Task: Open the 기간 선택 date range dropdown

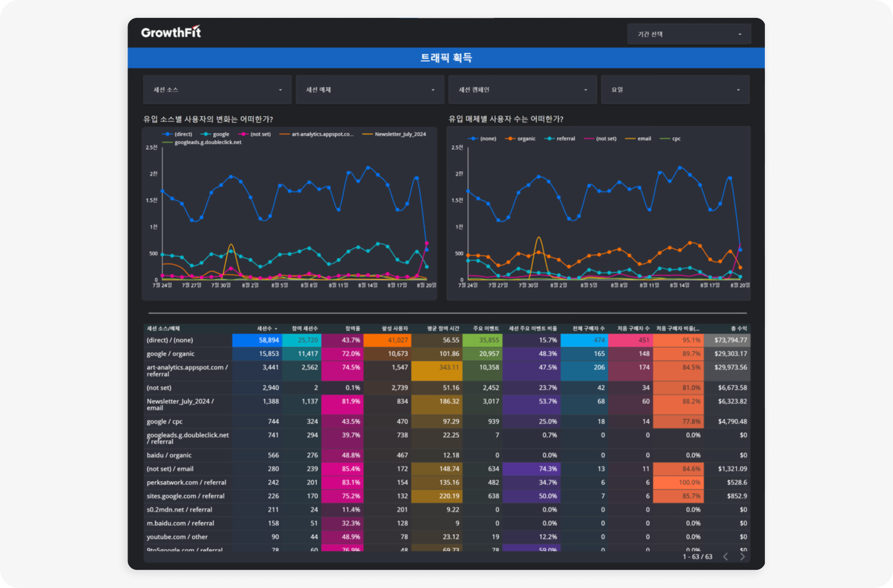Action: click(689, 34)
